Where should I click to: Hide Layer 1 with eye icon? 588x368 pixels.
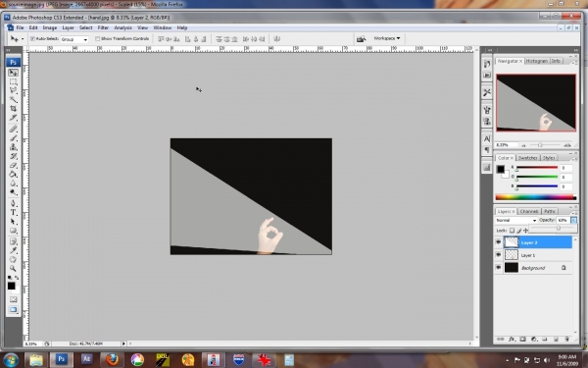(498, 255)
